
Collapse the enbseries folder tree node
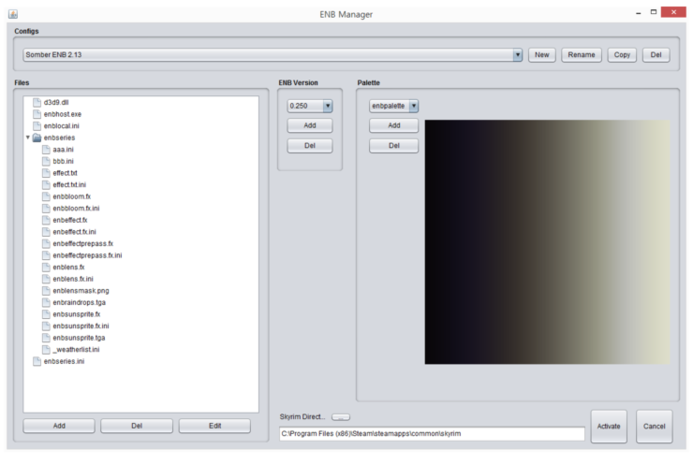click(x=28, y=137)
